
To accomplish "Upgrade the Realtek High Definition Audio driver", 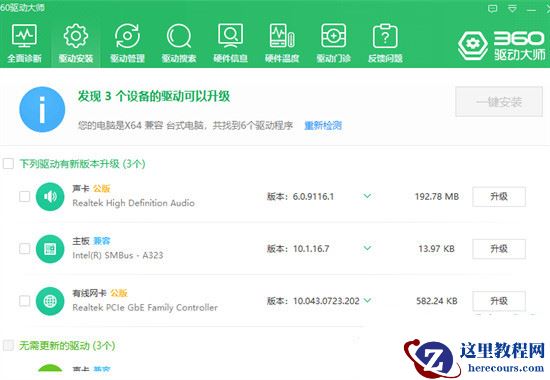I will (x=499, y=196).
